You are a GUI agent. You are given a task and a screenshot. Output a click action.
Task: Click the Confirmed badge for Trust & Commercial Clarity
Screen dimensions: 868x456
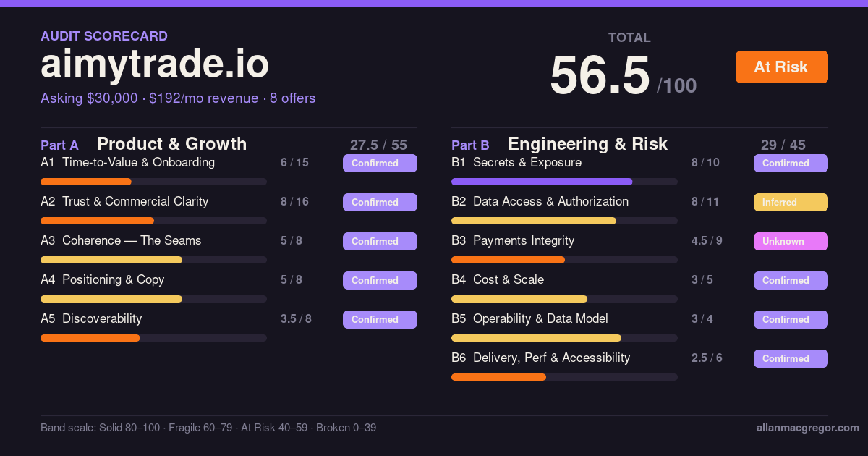point(380,202)
